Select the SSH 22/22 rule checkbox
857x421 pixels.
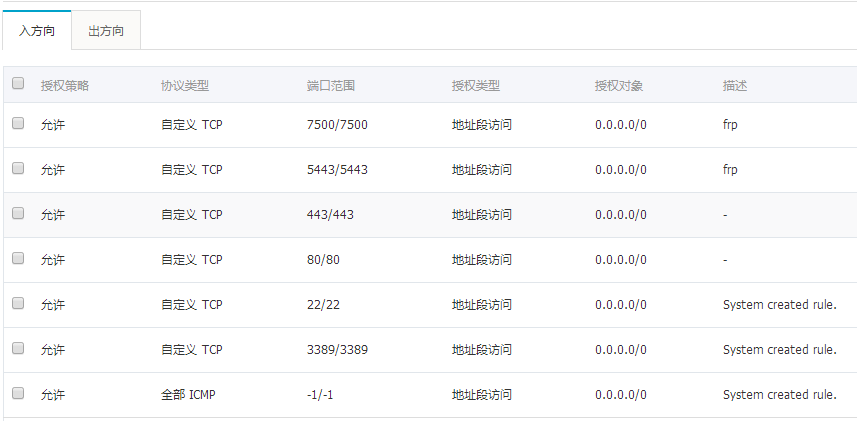(x=18, y=303)
